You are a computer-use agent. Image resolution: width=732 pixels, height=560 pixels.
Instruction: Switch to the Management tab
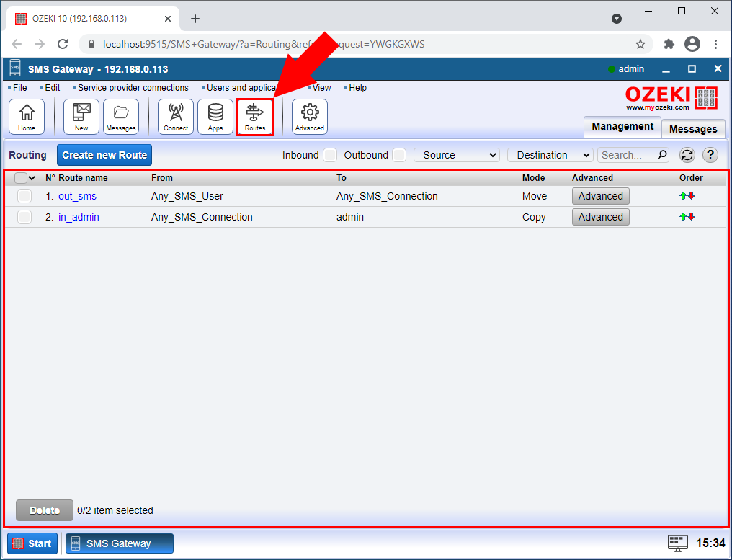[x=622, y=127]
